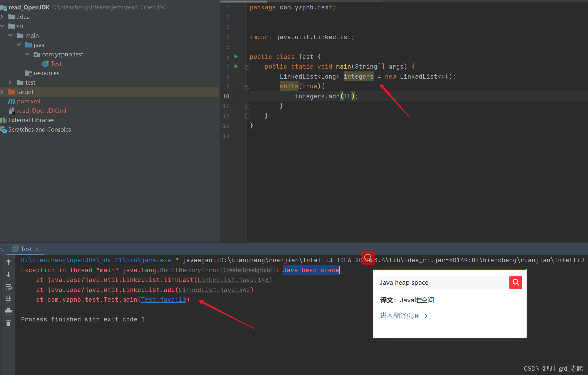Open LinkedList.java:342 link in stack trace
Image resolution: width=588 pixels, height=375 pixels.
[214, 290]
